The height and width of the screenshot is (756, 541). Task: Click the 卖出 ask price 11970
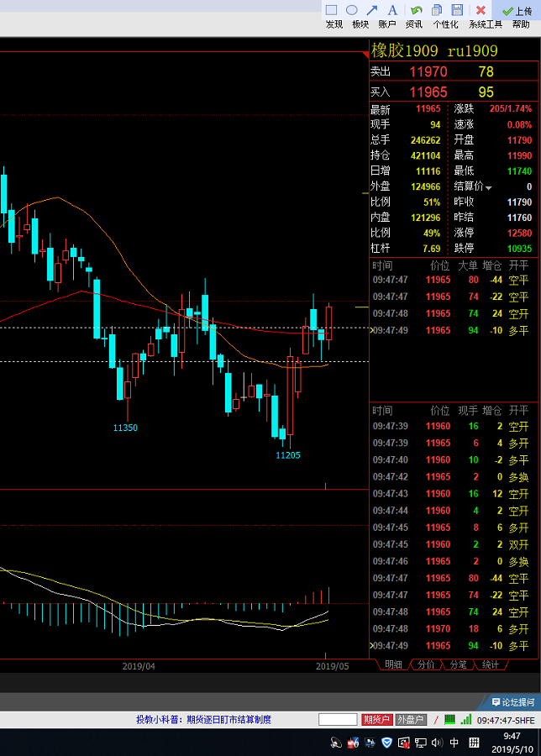(428, 72)
